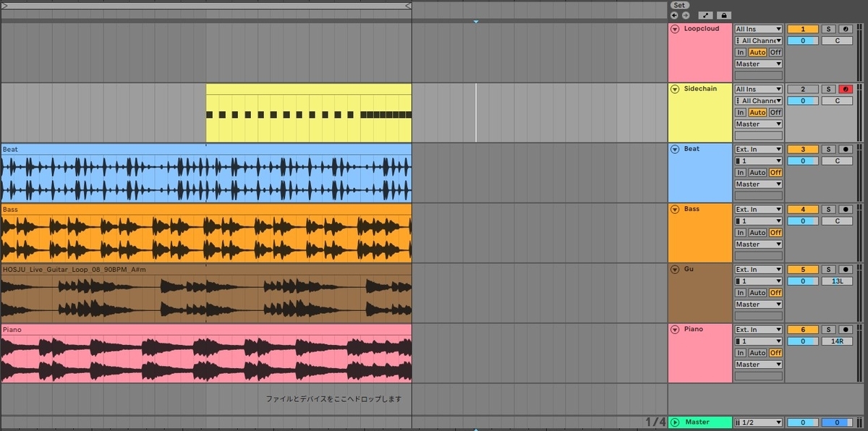Select the HOSJU_Live_Guitar_Loop clip

point(206,293)
